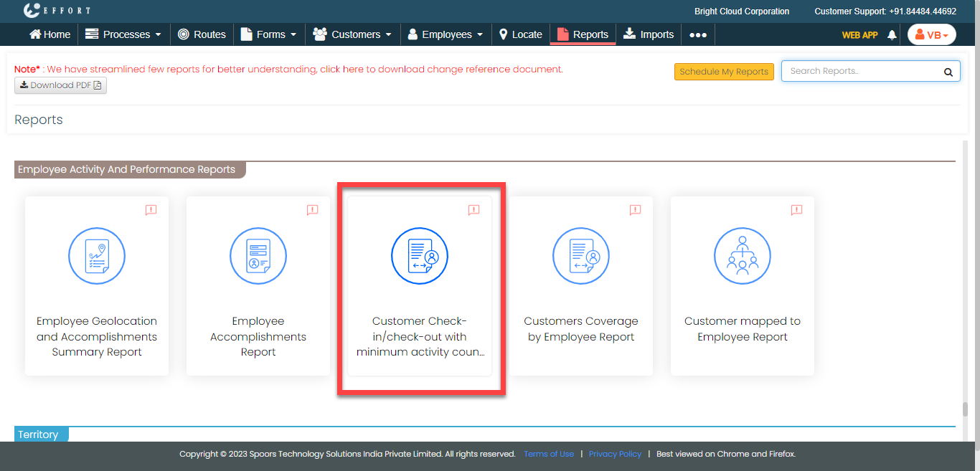
Task: Expand the Customers dropdown menu
Action: (352, 34)
